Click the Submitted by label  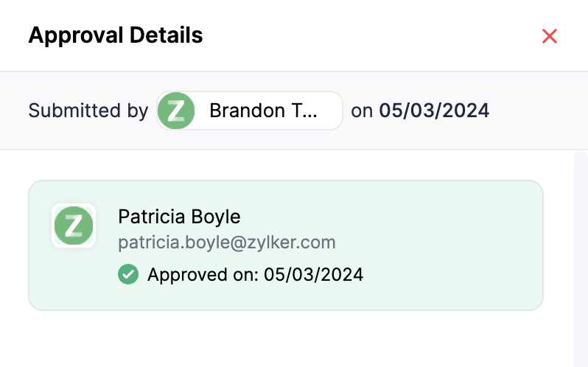tap(88, 111)
